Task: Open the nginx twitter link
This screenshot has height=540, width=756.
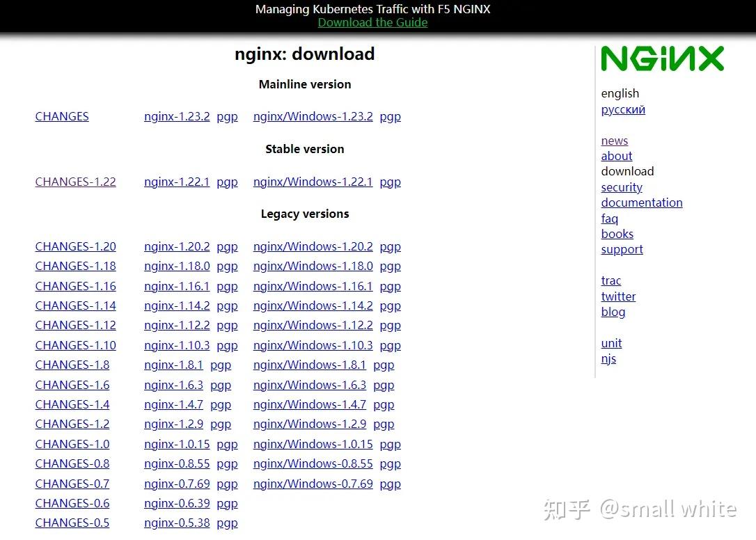Action: click(618, 296)
